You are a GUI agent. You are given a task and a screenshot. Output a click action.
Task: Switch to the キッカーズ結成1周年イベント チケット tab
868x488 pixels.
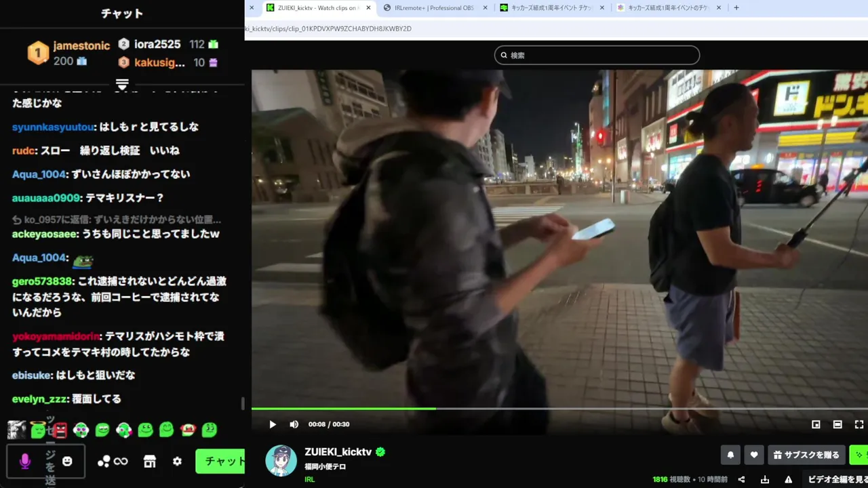pos(551,7)
